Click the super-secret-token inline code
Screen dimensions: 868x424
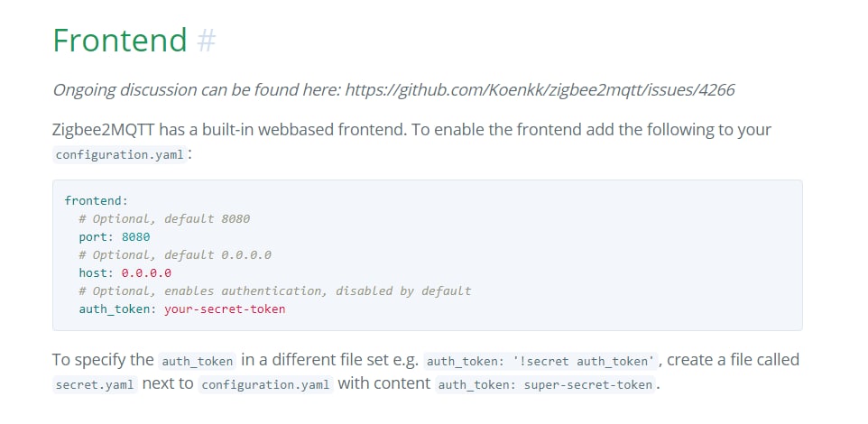click(546, 384)
